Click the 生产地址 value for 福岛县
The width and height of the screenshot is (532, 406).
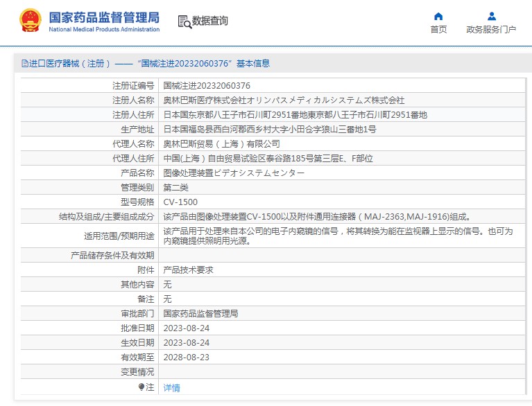point(270,130)
